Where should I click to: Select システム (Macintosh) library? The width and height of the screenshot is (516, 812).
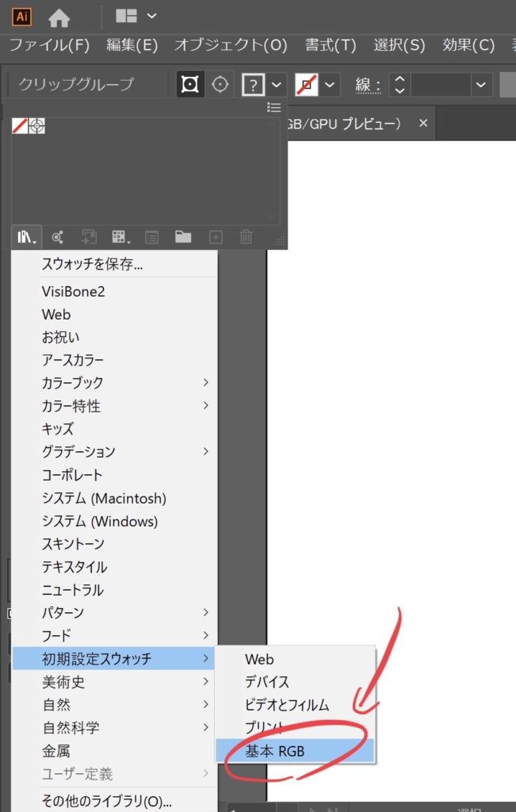coord(114,498)
